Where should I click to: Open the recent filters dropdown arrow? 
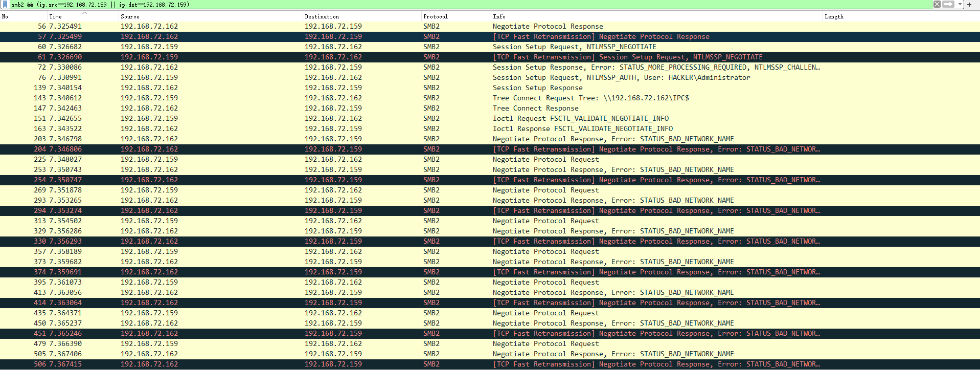click(x=960, y=4)
